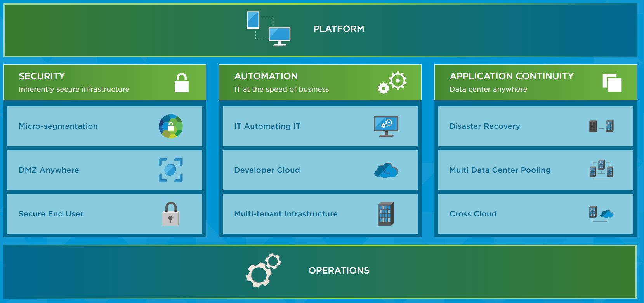The image size is (644, 303).
Task: Click the Disaster Recovery servers icon
Action: 601,126
